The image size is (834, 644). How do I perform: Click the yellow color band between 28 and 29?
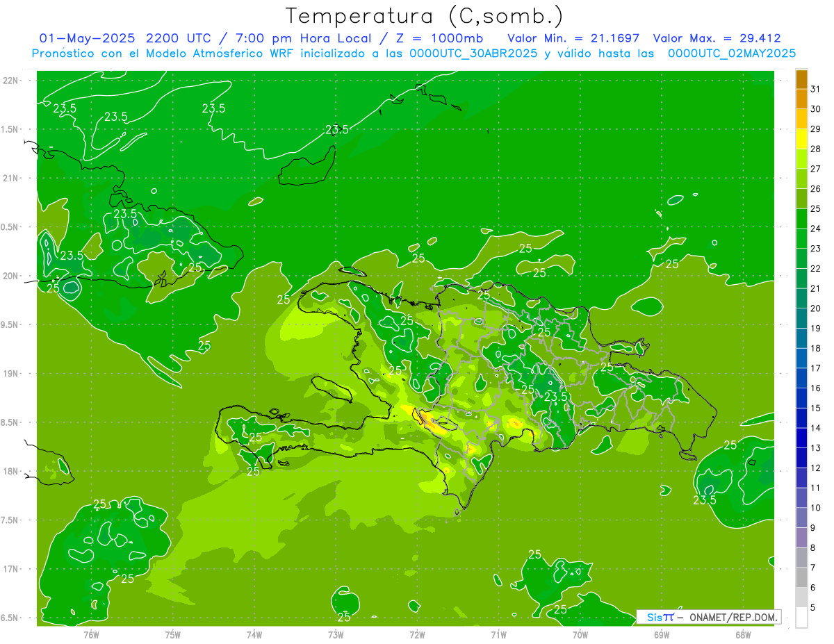pos(801,139)
